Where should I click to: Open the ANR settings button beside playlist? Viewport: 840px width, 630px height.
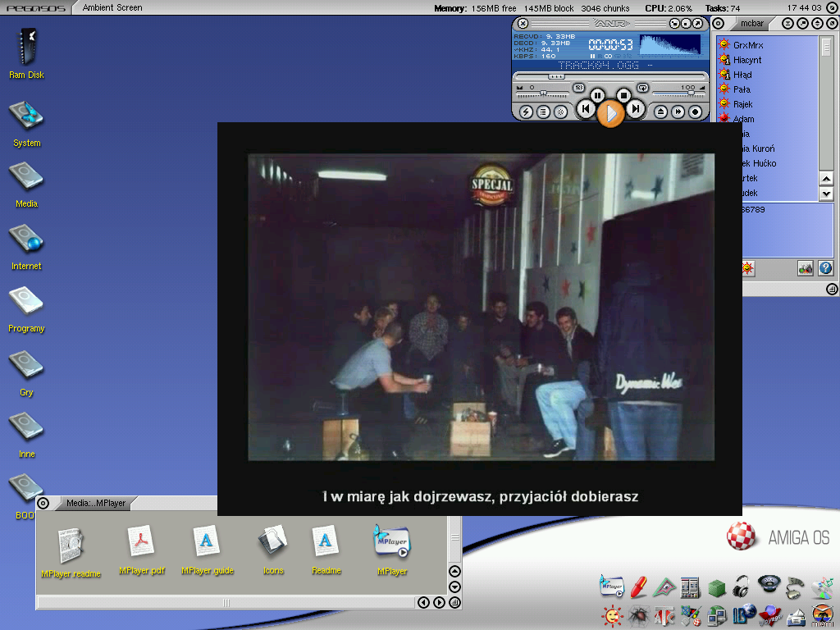[x=560, y=112]
